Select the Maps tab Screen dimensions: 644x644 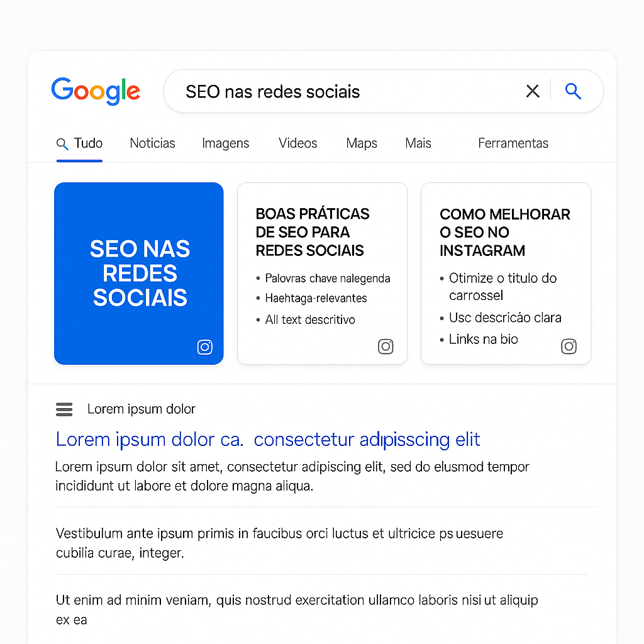coord(362,143)
